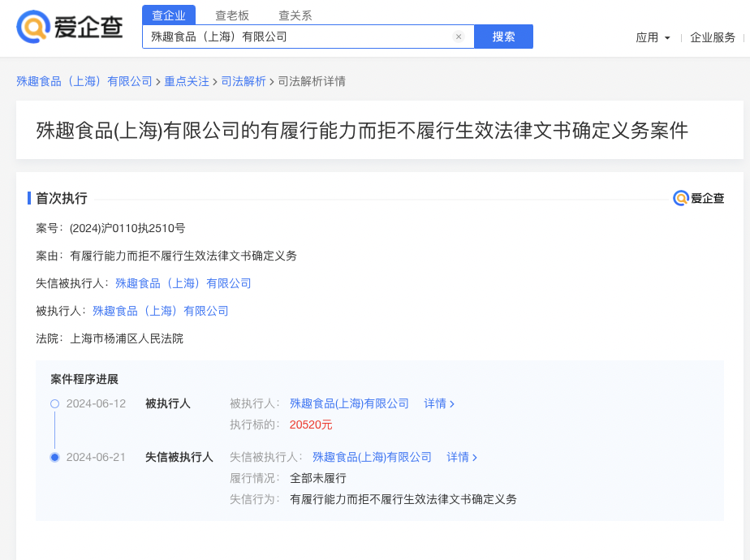
Task: Select the 查企业 tab
Action: point(169,15)
